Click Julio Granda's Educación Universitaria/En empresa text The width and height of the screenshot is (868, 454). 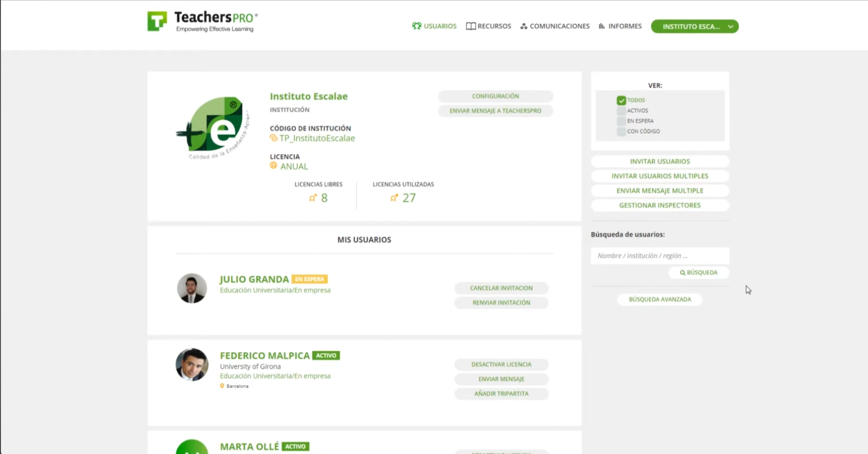click(x=275, y=290)
